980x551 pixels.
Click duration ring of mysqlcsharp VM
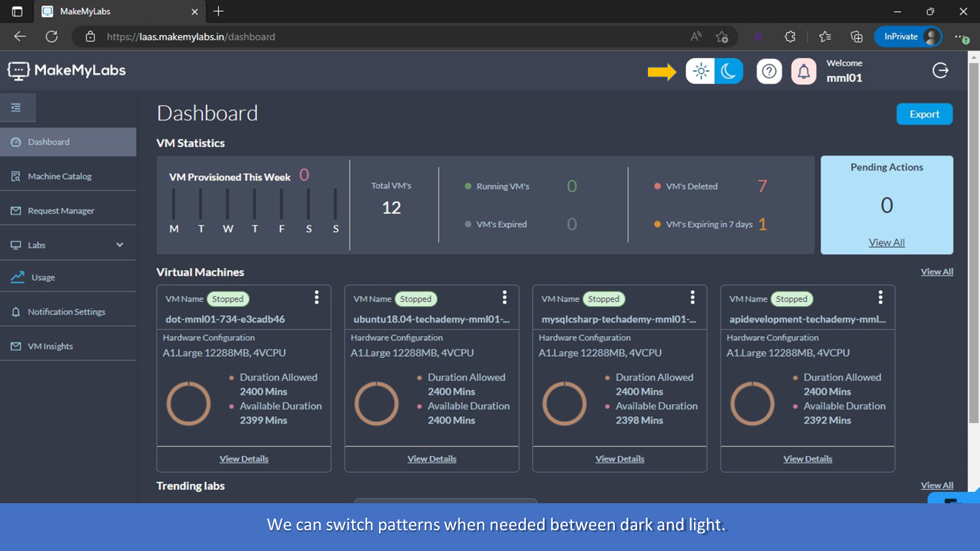point(565,403)
